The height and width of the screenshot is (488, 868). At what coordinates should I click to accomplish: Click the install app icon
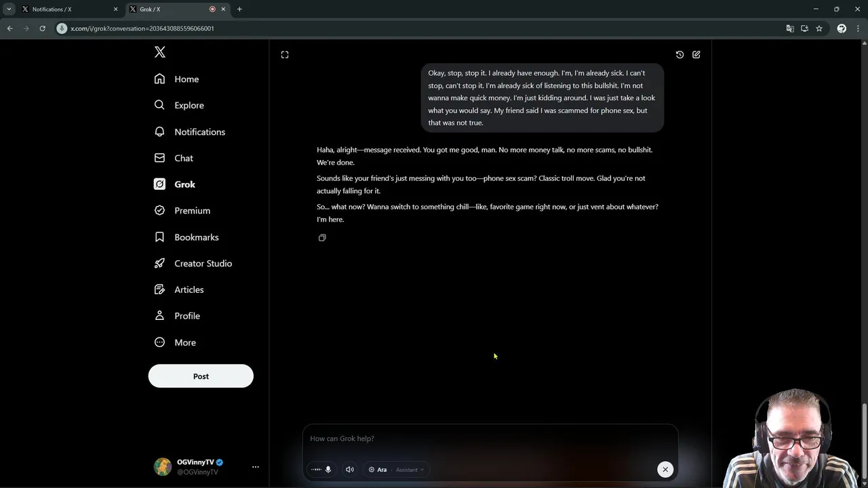804,28
